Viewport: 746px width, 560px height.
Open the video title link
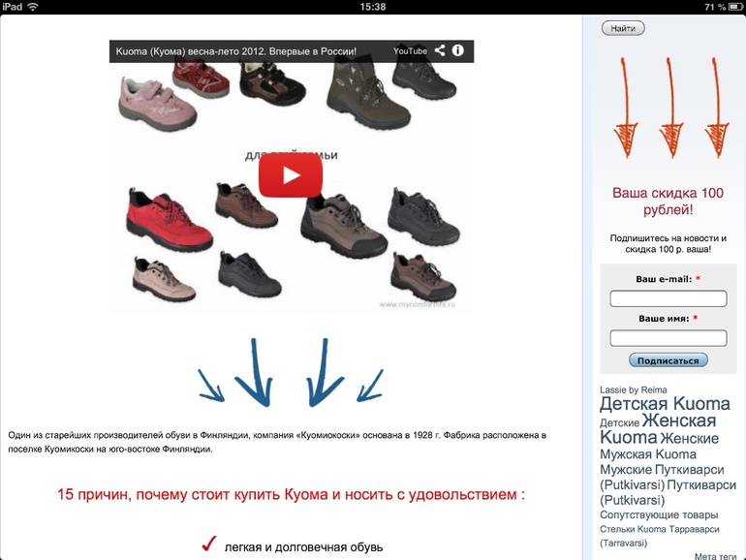tap(236, 51)
